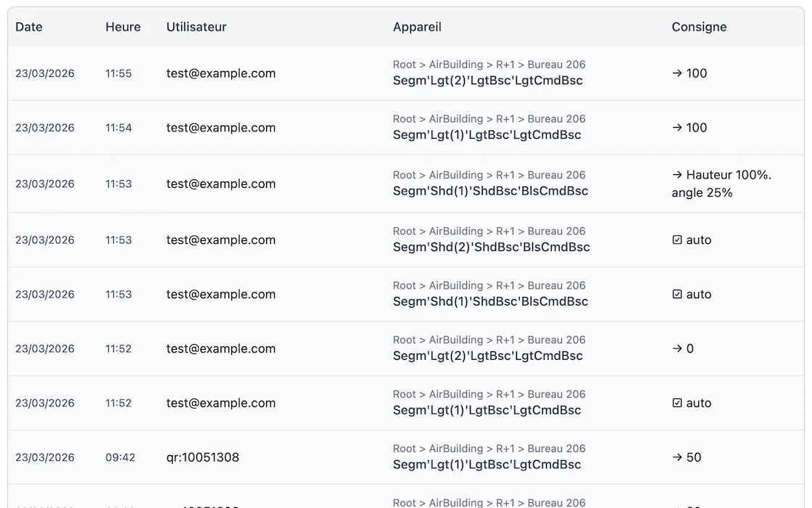Open Segm'Shd(2)'ShdBsc'BlsCmdBsc device entry
The width and height of the screenshot is (812, 508).
491,247
